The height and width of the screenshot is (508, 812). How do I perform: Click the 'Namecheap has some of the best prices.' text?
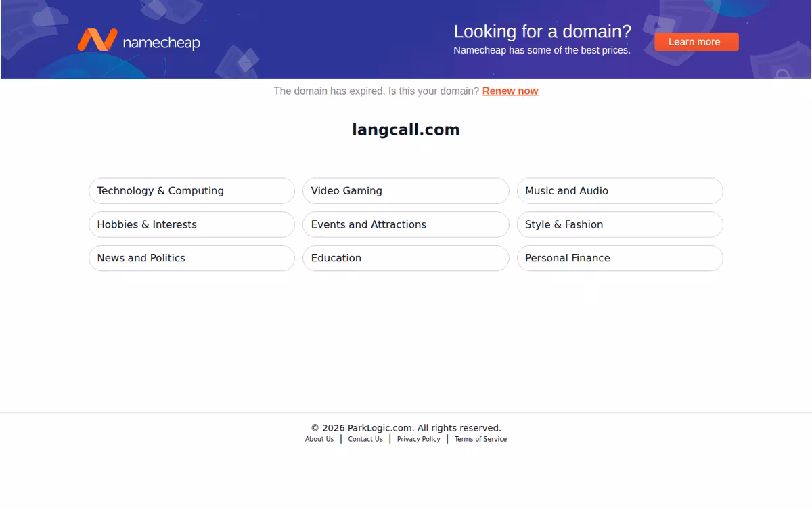pyautogui.click(x=542, y=50)
